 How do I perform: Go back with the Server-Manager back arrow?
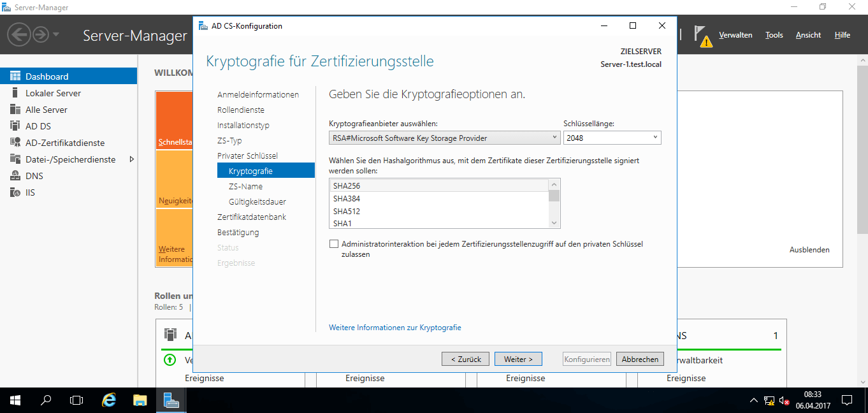[20, 34]
